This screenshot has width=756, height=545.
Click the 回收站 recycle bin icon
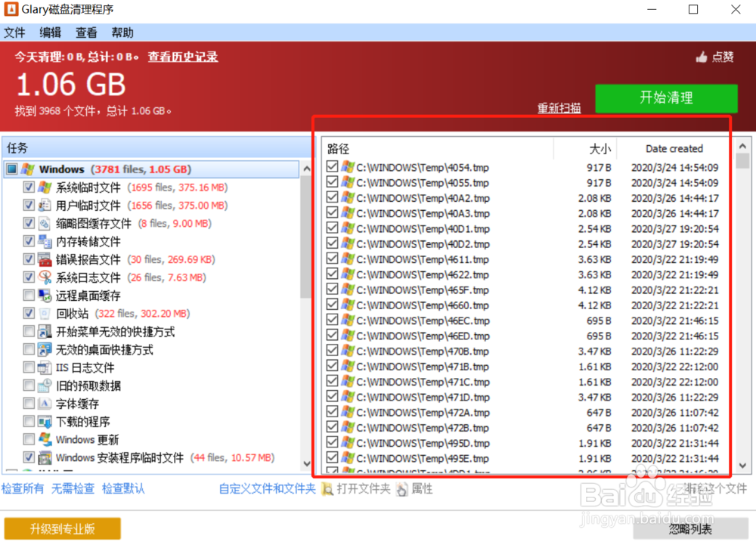(x=45, y=314)
